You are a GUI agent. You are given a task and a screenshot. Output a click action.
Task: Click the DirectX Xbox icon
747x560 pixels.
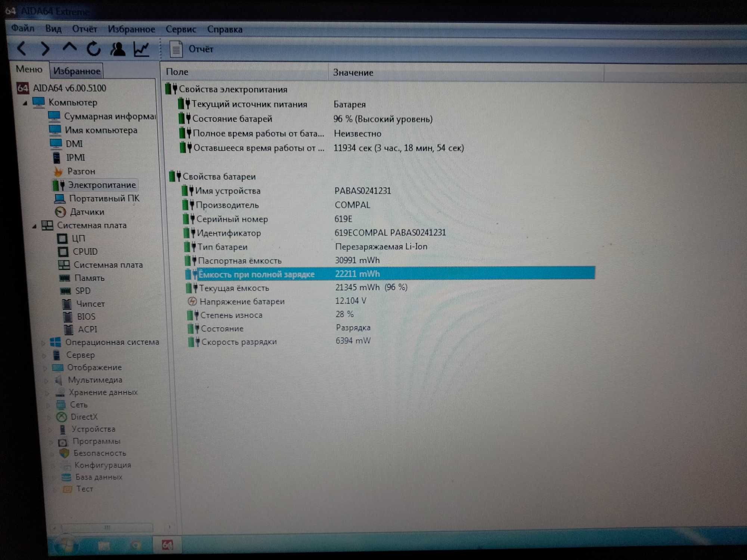tap(62, 417)
